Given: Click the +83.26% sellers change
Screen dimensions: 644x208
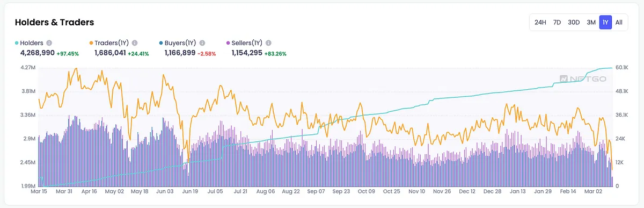Looking at the screenshot, I should pos(275,54).
